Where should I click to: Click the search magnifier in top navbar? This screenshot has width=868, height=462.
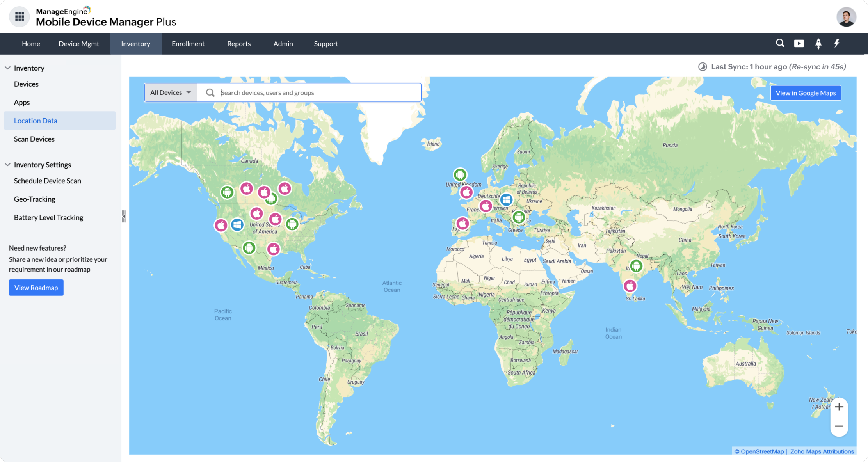click(x=780, y=43)
